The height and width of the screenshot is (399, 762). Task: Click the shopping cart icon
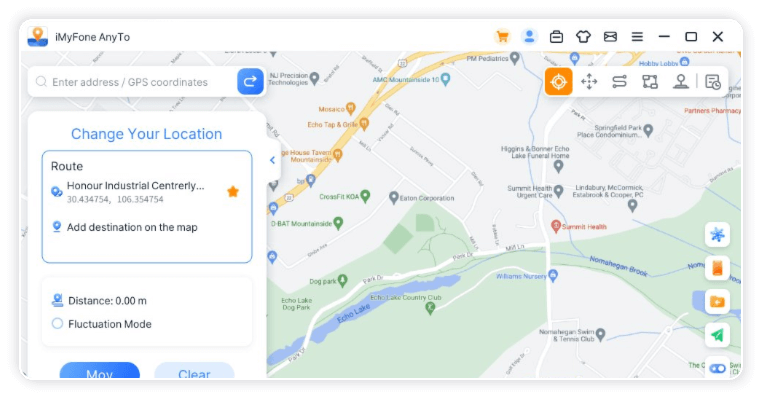click(x=502, y=37)
